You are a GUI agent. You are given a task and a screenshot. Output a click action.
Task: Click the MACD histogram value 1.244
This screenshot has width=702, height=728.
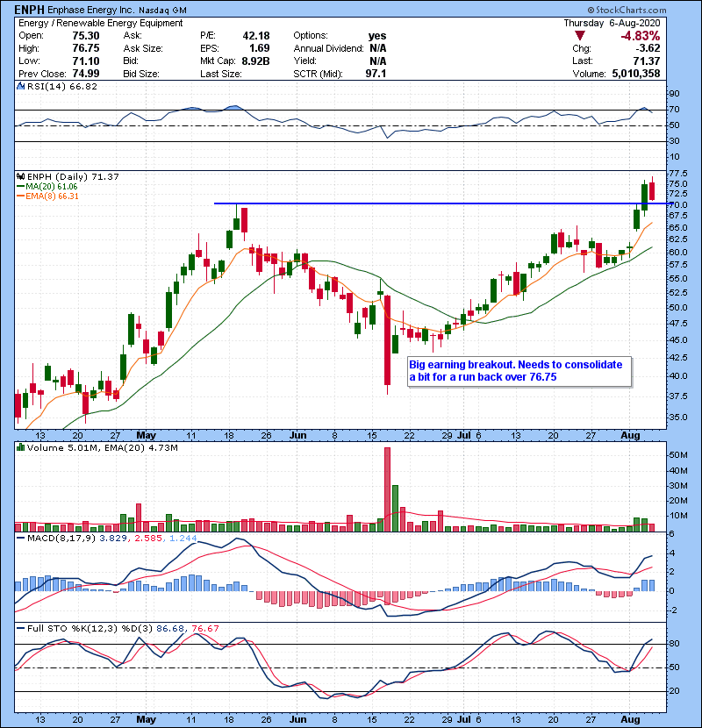pos(183,539)
